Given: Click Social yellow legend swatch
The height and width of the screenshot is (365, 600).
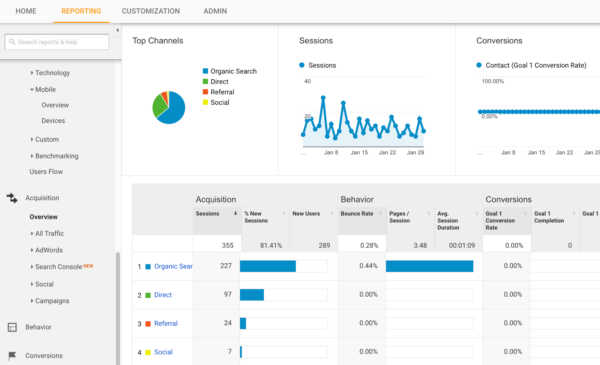Looking at the screenshot, I should 205,102.
